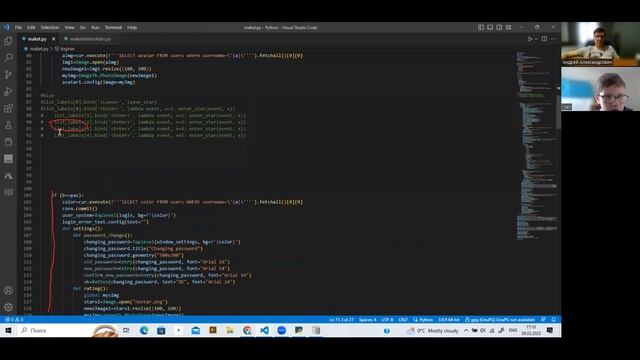Expand the logwin symbol in breadcrumb

point(67,49)
